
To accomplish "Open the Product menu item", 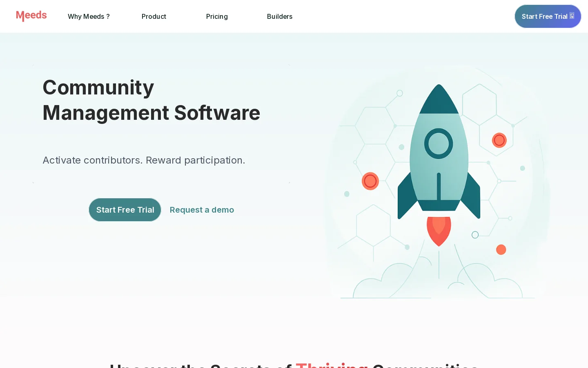I will tap(154, 16).
